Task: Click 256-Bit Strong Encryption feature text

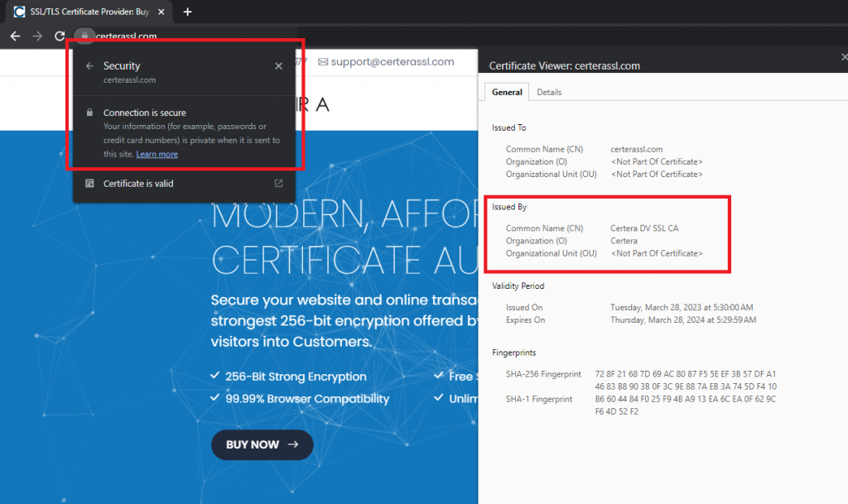Action: (296, 377)
